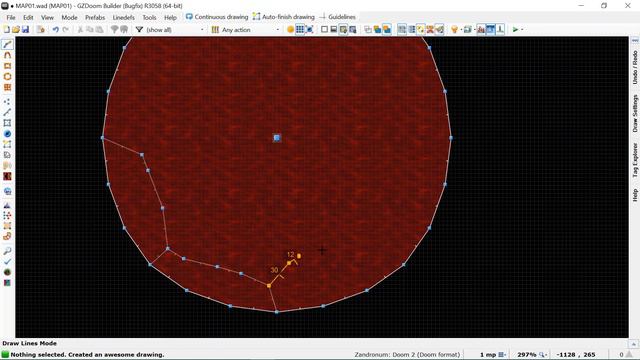Open Make Sectors mode
The width and height of the screenshot is (640, 360).
tap(7, 144)
